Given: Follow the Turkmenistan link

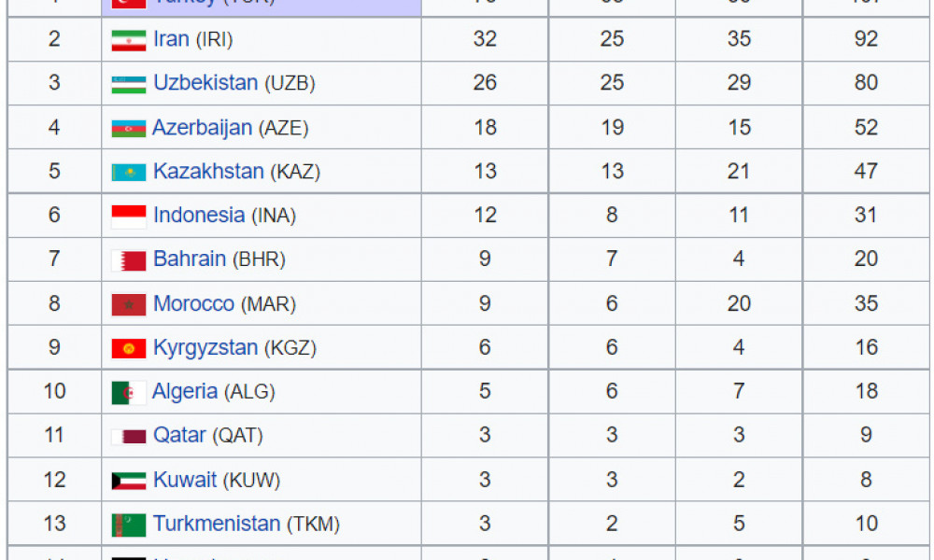Looking at the screenshot, I should click(217, 523).
